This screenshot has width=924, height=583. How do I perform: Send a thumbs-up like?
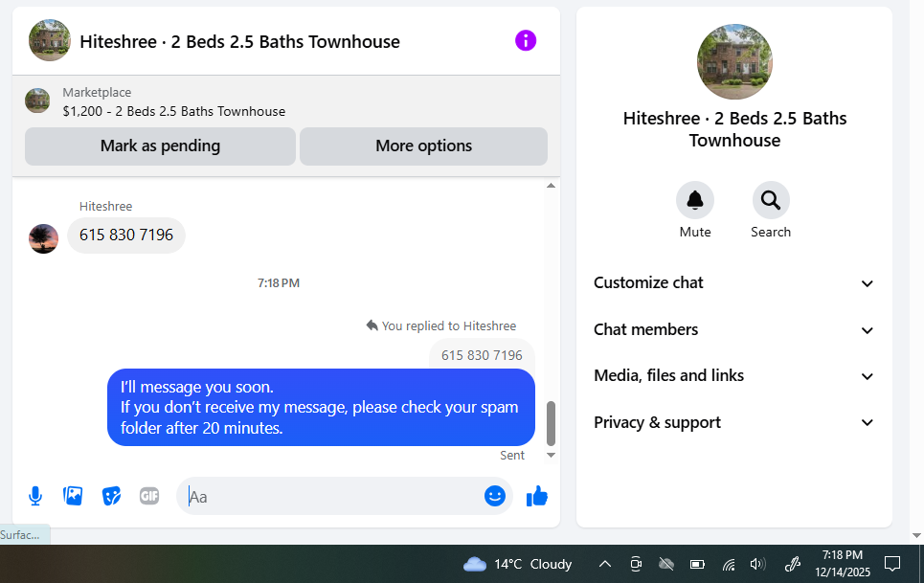(537, 496)
